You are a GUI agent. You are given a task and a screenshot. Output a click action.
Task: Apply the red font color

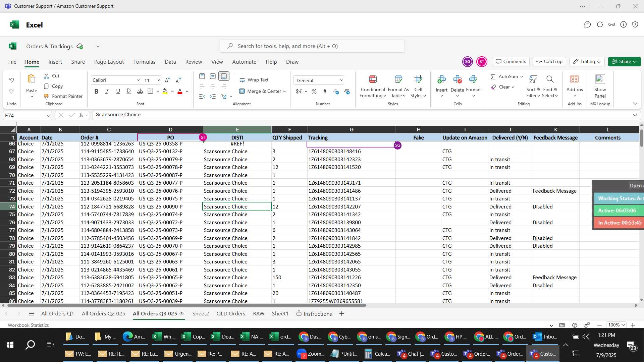tap(180, 91)
